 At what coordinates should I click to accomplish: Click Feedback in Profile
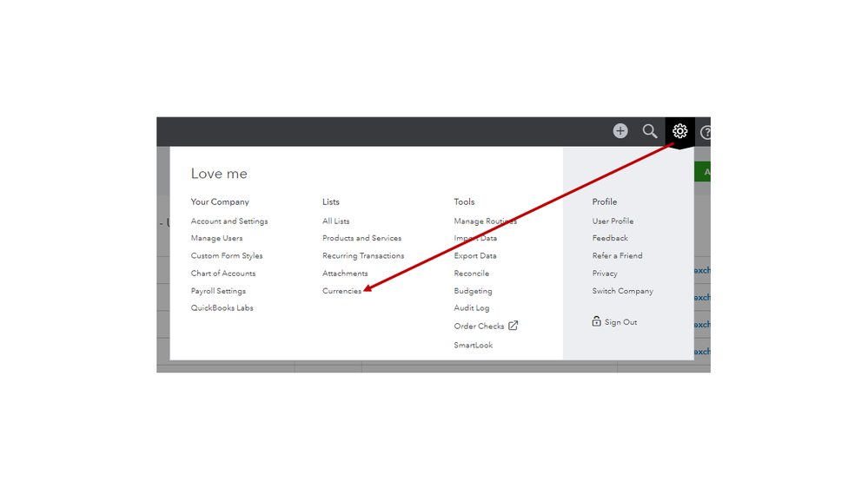tap(610, 238)
